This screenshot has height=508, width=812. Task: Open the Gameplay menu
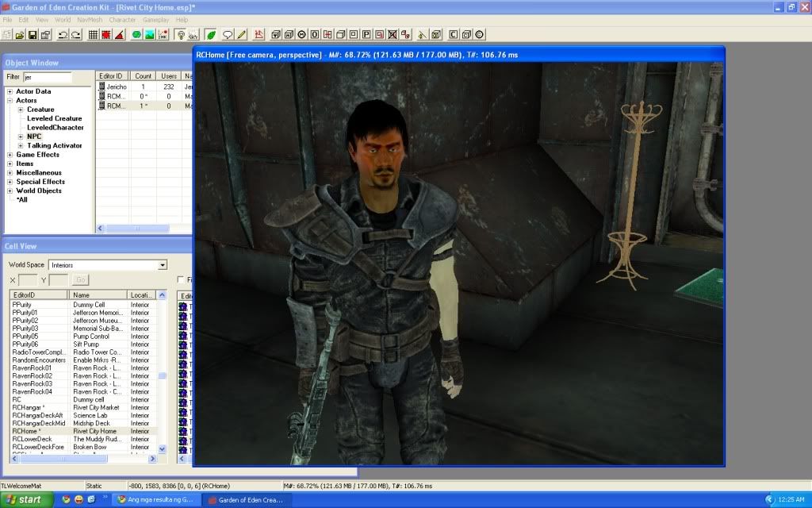point(156,20)
